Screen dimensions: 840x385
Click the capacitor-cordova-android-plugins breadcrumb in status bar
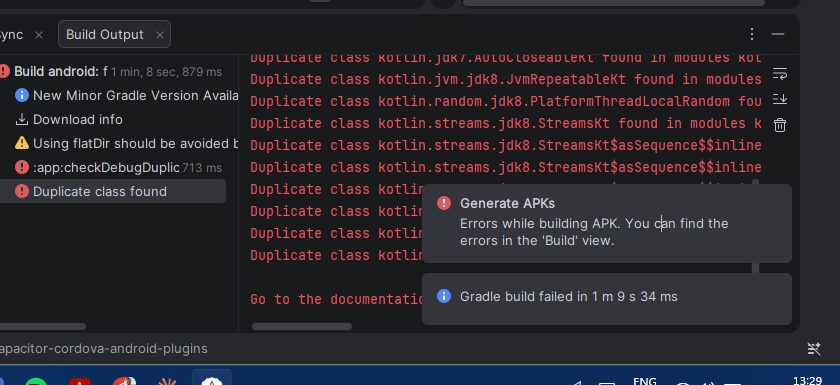pos(103,349)
